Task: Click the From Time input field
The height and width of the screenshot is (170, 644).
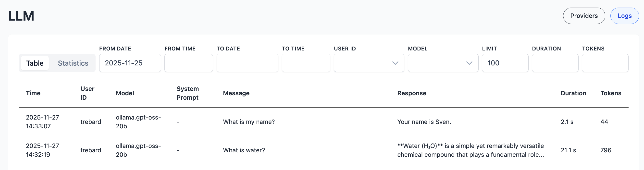Action: [x=188, y=63]
